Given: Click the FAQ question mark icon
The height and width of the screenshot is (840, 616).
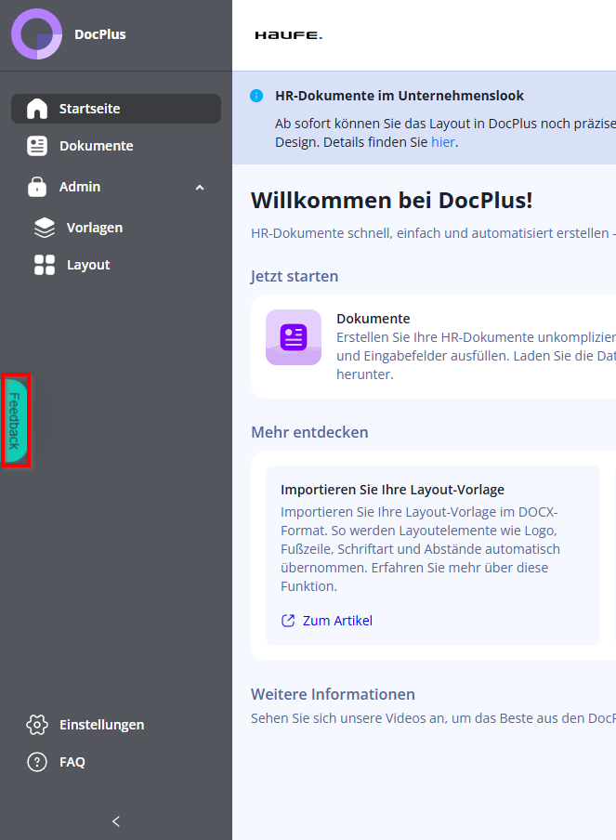Looking at the screenshot, I should pos(37,762).
